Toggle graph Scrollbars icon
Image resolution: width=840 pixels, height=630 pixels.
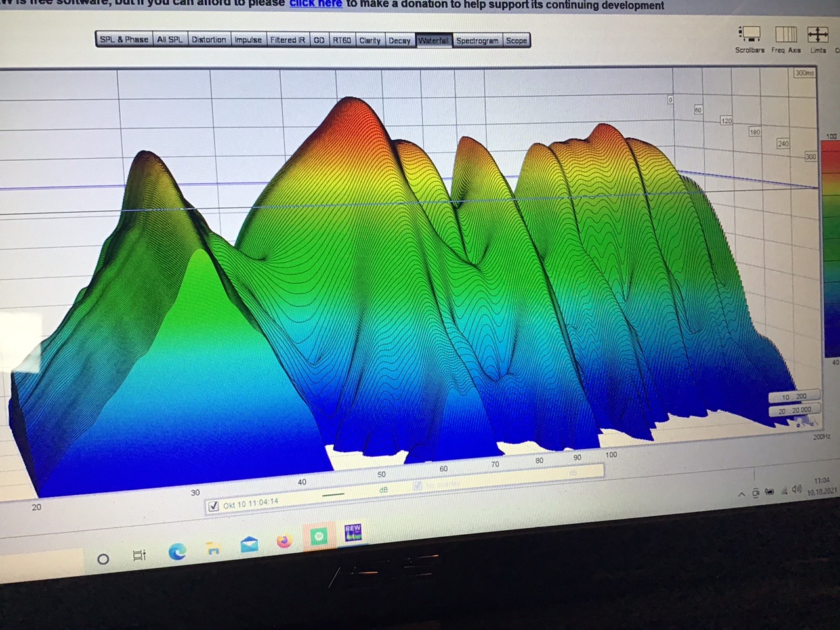pos(749,35)
